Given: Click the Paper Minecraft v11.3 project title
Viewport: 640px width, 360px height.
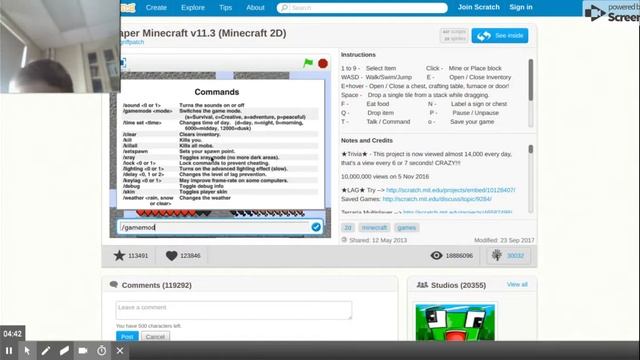Looking at the screenshot, I should (x=204, y=33).
